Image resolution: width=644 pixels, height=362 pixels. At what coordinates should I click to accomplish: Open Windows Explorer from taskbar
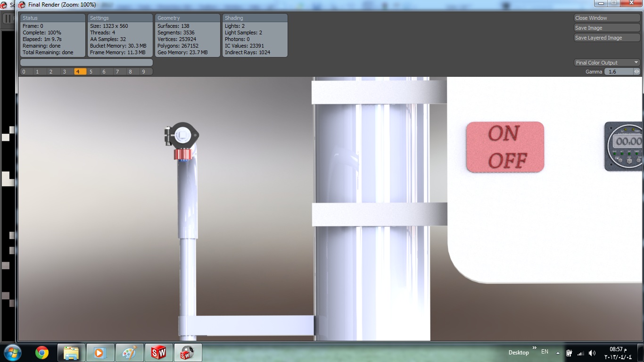71,353
